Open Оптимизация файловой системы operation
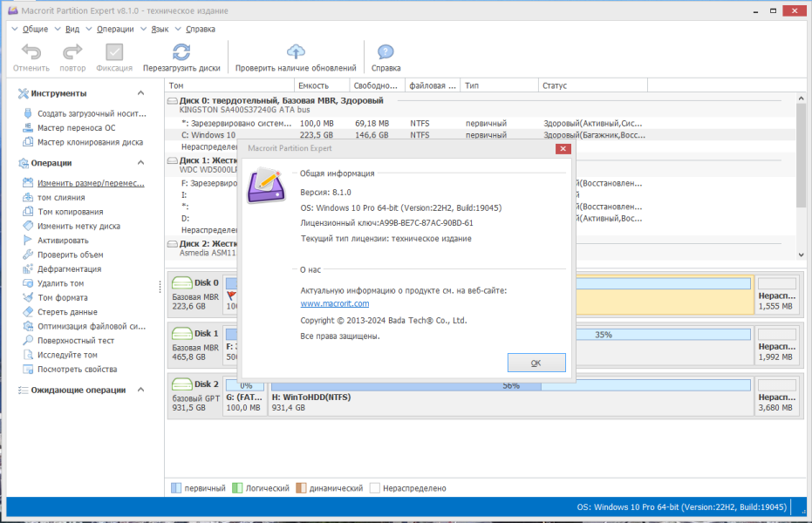This screenshot has width=812, height=523. [x=85, y=326]
